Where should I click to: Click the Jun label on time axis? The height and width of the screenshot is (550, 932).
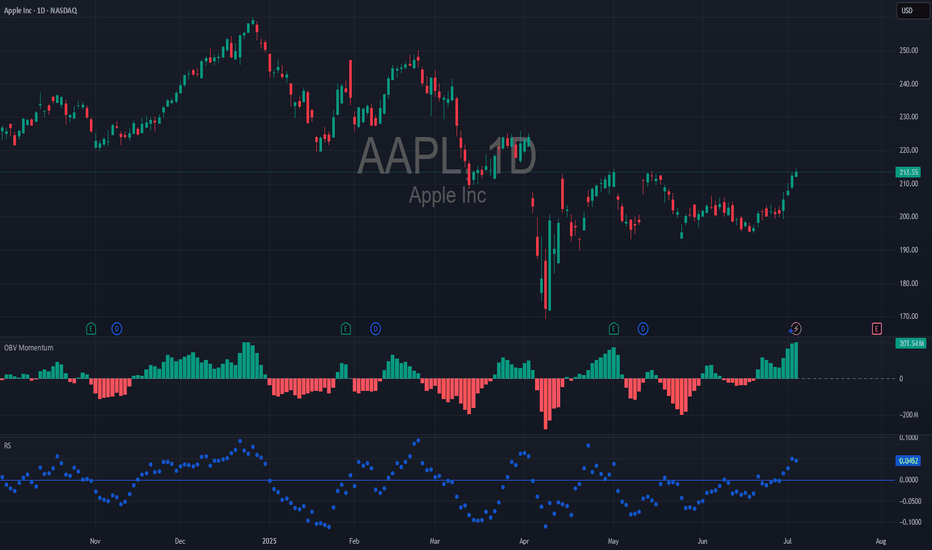pyautogui.click(x=703, y=542)
